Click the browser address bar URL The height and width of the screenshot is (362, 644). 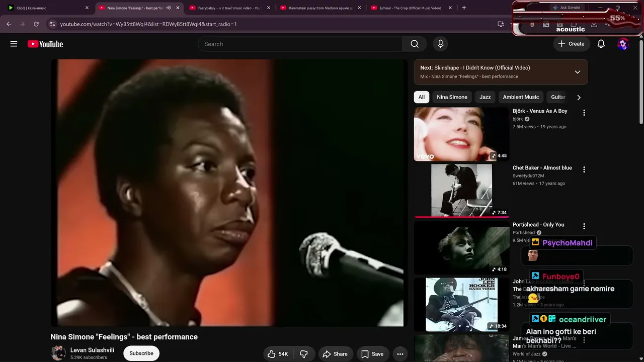point(148,24)
